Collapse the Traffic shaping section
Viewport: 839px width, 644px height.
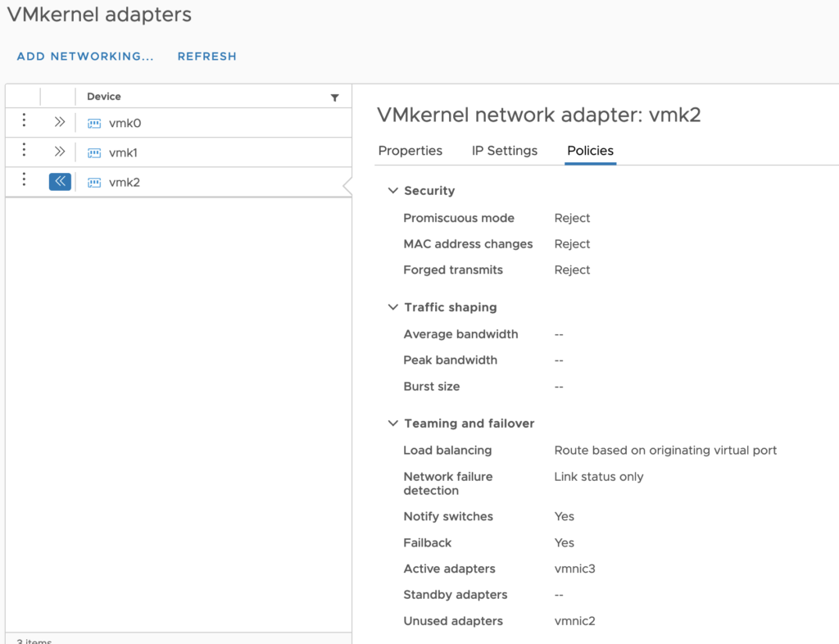click(x=393, y=307)
